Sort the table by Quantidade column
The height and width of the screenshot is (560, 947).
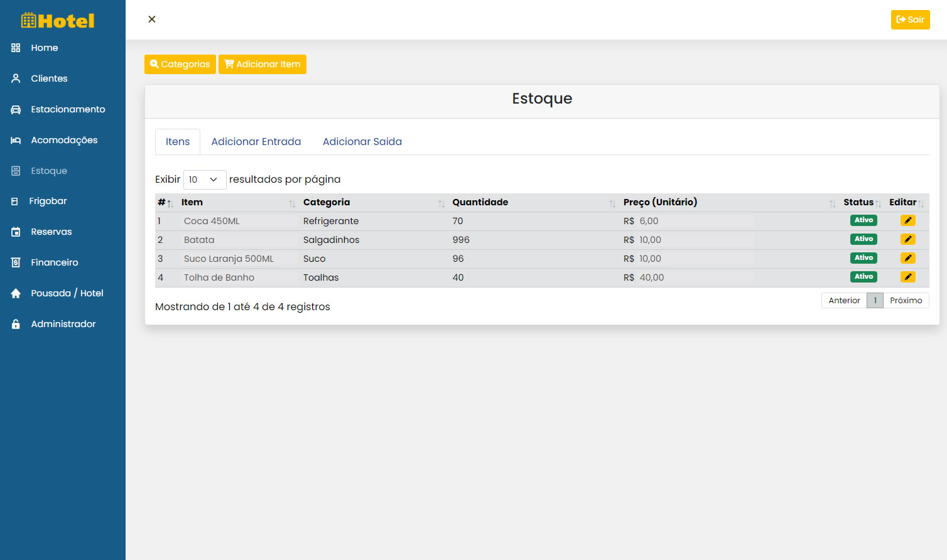[x=480, y=202]
